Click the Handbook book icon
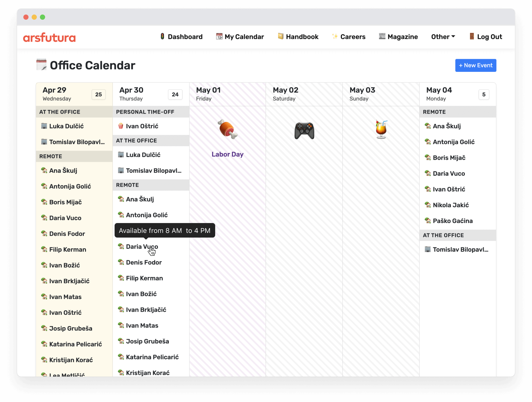This screenshot has height=402, width=532. pos(281,36)
